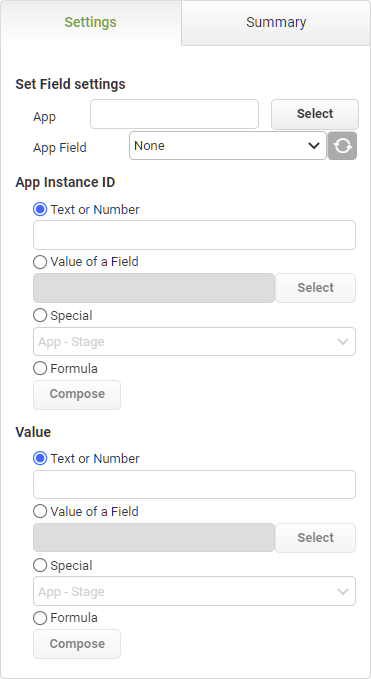Click the Set Field settings heading

coord(71,84)
